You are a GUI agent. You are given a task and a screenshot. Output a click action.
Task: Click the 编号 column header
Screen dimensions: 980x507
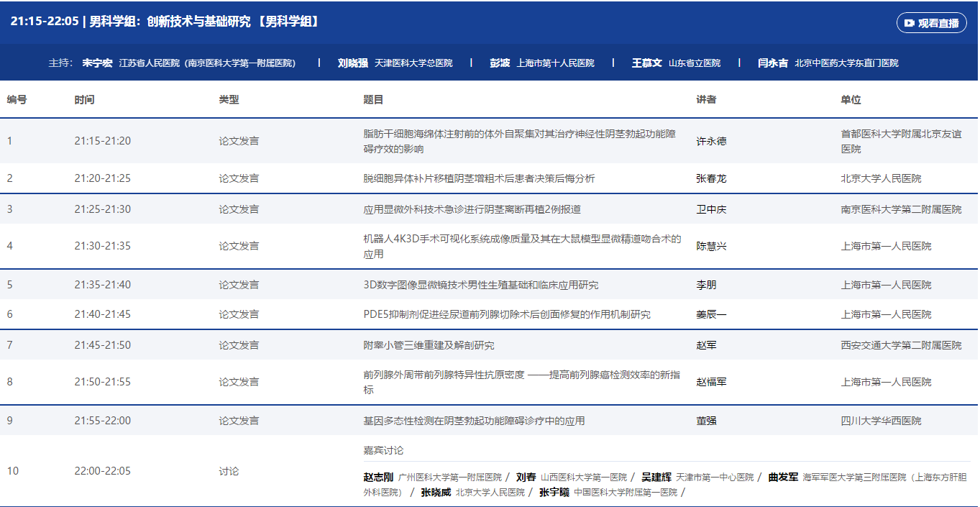click(17, 100)
